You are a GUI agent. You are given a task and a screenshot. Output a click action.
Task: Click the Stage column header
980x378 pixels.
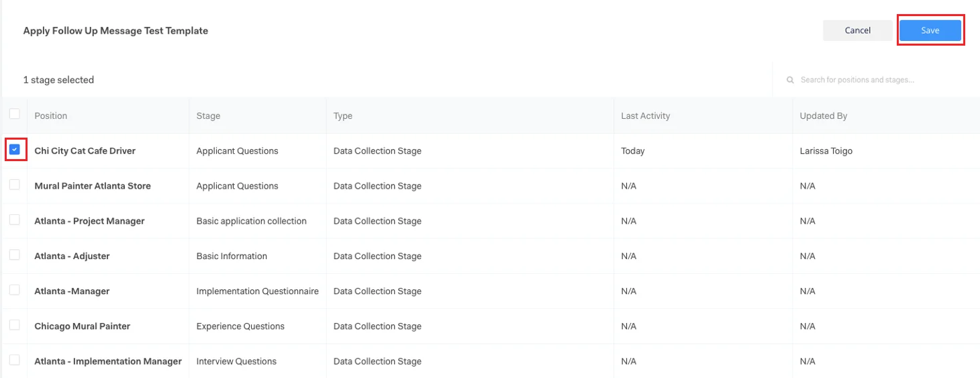[x=208, y=115]
